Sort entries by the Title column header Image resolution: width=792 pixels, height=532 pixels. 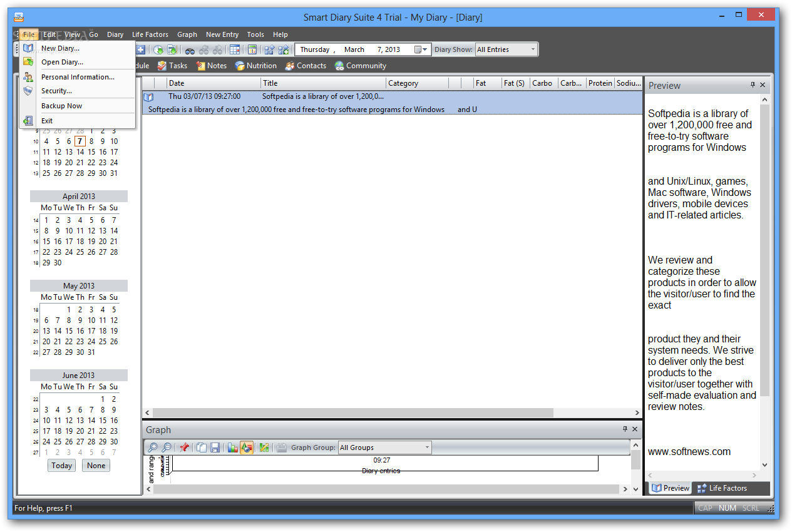point(323,83)
